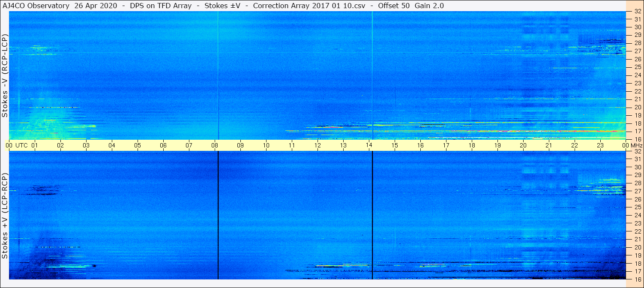
Task: Click the 30 MHz label on Stokes -V scale
Action: 637,27
